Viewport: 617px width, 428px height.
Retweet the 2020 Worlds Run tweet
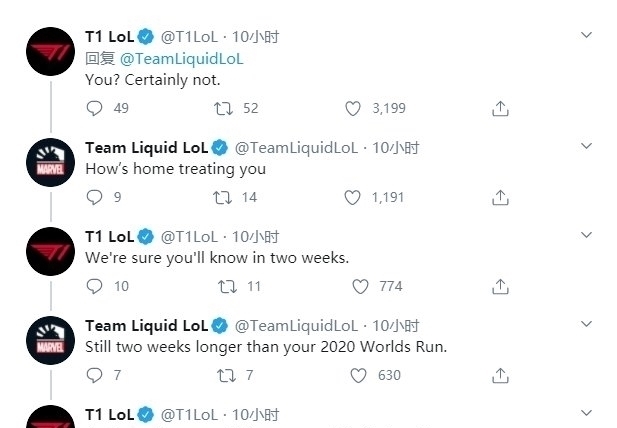(x=226, y=375)
